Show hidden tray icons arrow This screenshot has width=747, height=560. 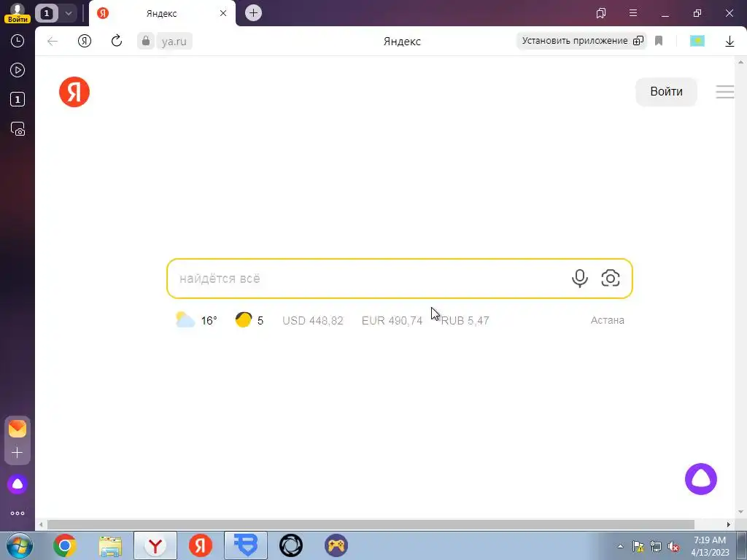pyautogui.click(x=620, y=547)
